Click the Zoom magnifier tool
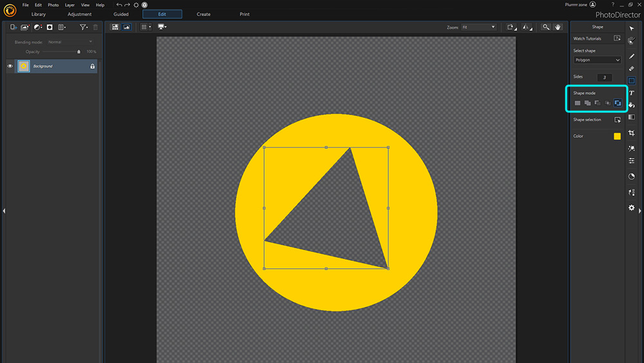644x363 pixels. (x=546, y=27)
